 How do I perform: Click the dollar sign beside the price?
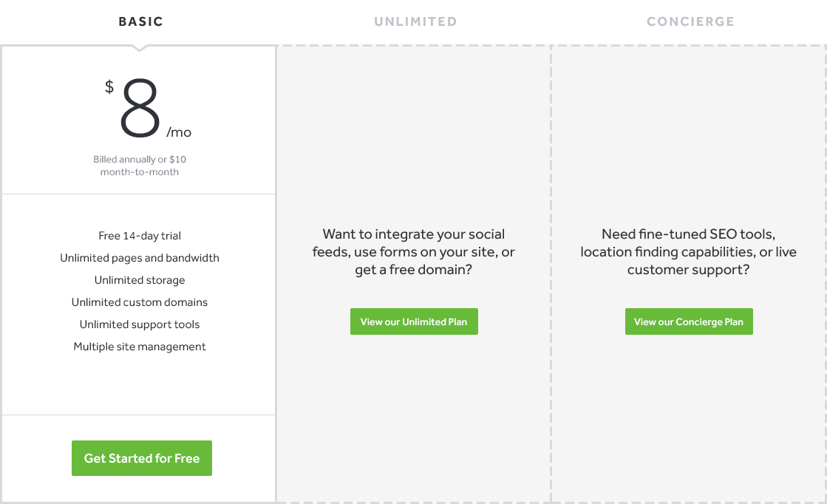click(x=109, y=87)
